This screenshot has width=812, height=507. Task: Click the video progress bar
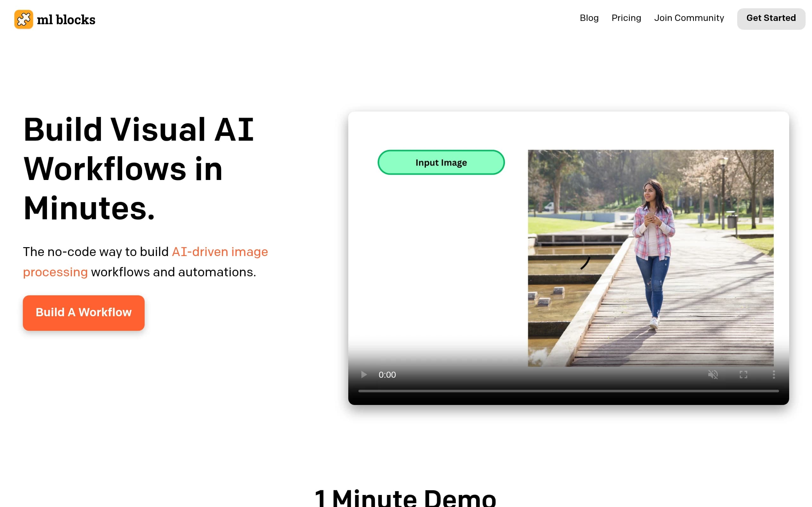568,391
